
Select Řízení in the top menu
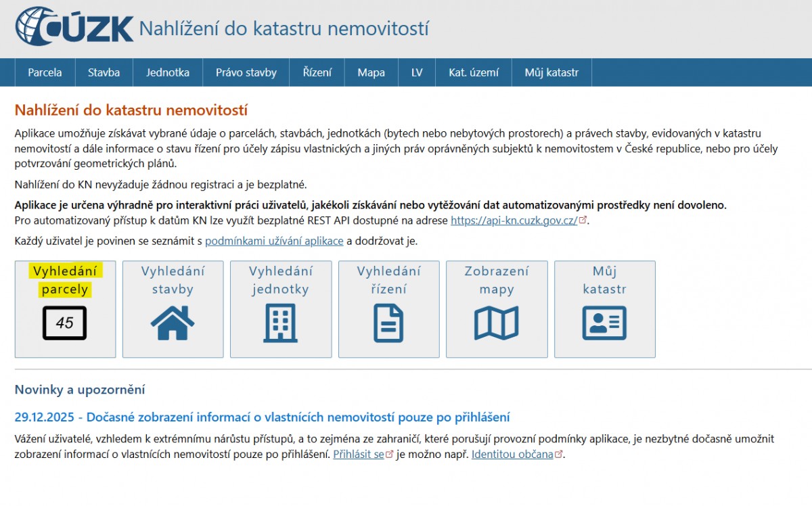pyautogui.click(x=317, y=72)
